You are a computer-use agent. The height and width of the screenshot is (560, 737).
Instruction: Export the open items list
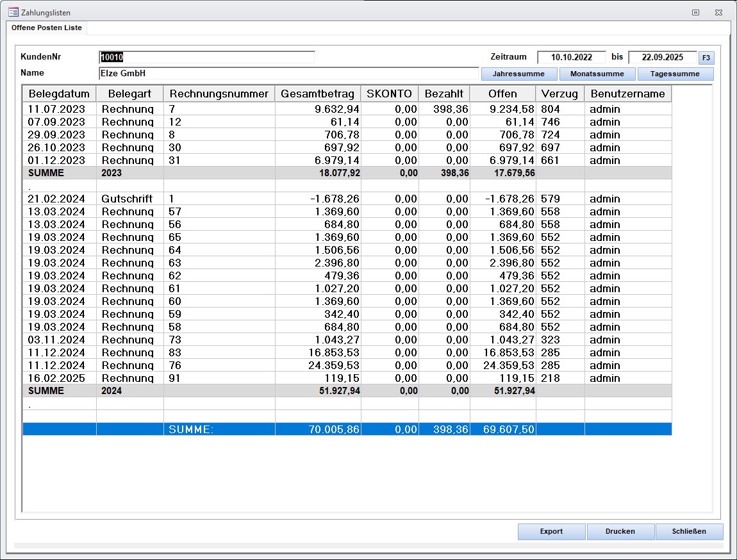[551, 531]
